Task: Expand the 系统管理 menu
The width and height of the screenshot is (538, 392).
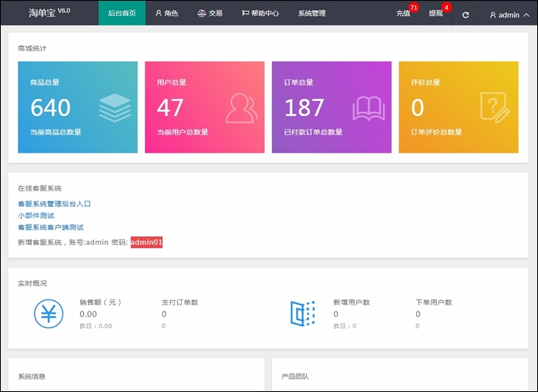Action: tap(312, 13)
